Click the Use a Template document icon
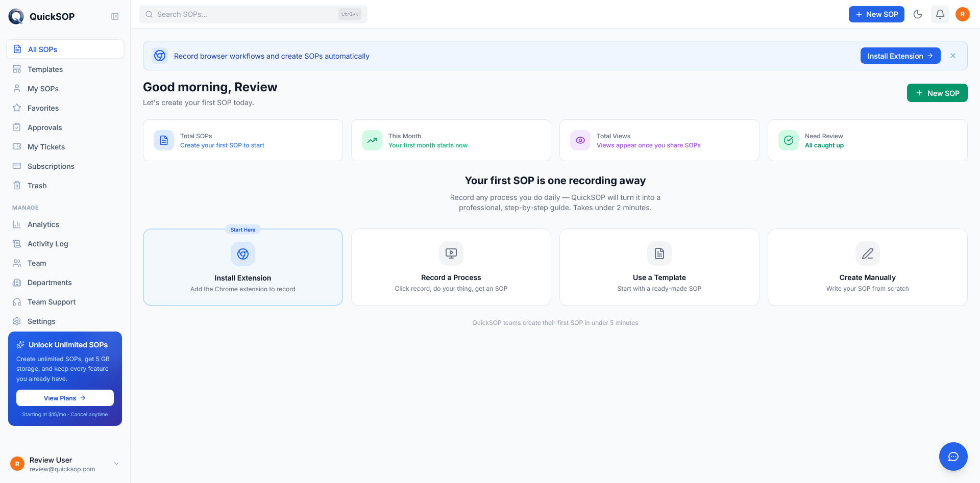This screenshot has width=980, height=483. [x=659, y=253]
